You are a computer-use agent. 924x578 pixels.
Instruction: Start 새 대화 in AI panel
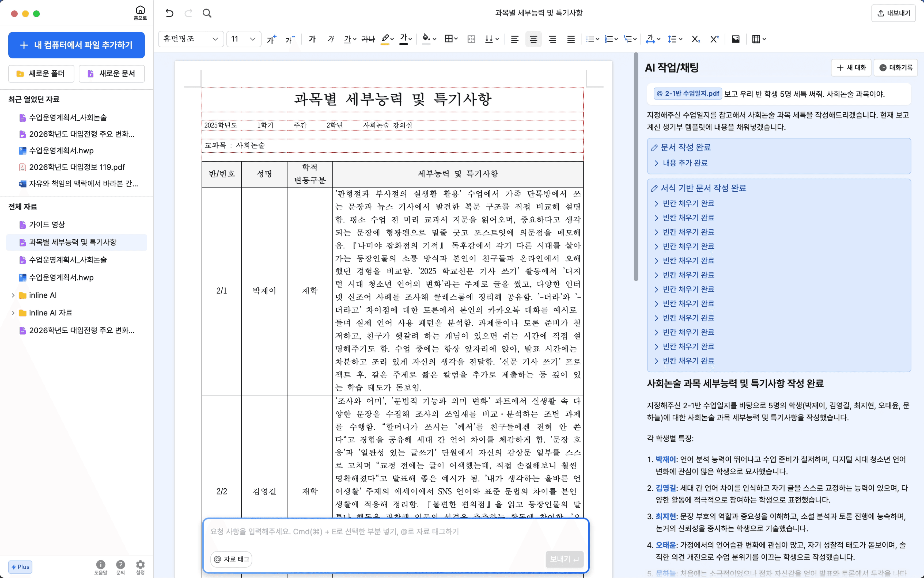coord(851,68)
